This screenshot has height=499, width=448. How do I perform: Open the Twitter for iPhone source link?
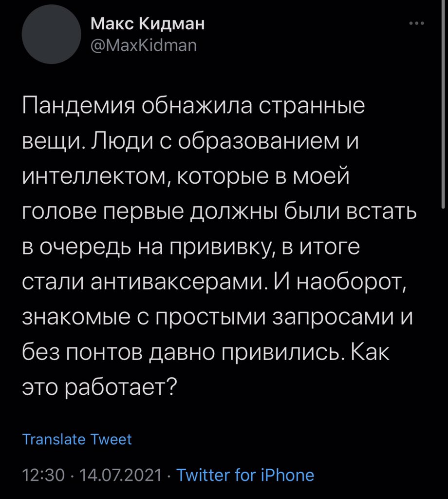coord(245,475)
